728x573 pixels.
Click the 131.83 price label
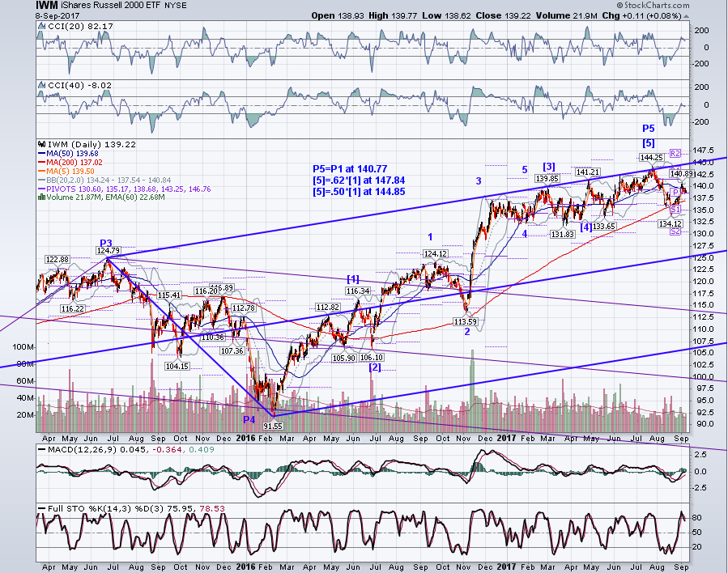(563, 235)
